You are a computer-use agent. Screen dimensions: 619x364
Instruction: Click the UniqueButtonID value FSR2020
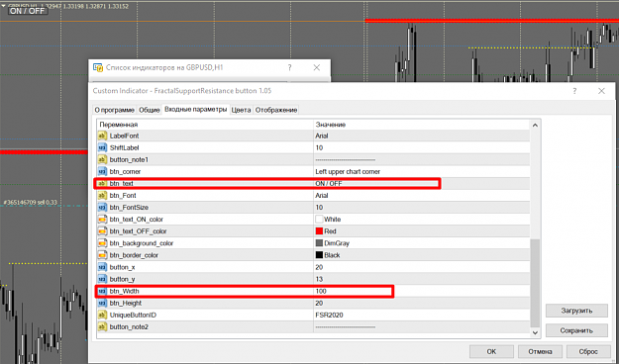329,315
